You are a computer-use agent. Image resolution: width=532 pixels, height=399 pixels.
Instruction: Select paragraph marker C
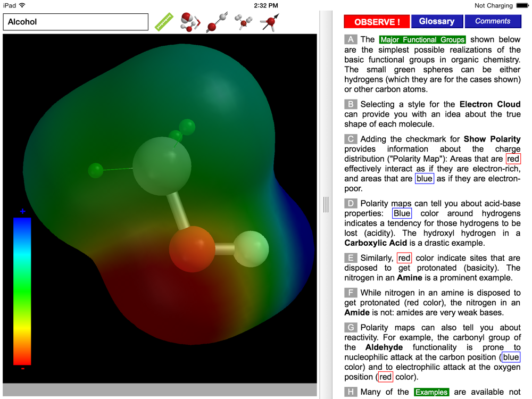tap(351, 139)
